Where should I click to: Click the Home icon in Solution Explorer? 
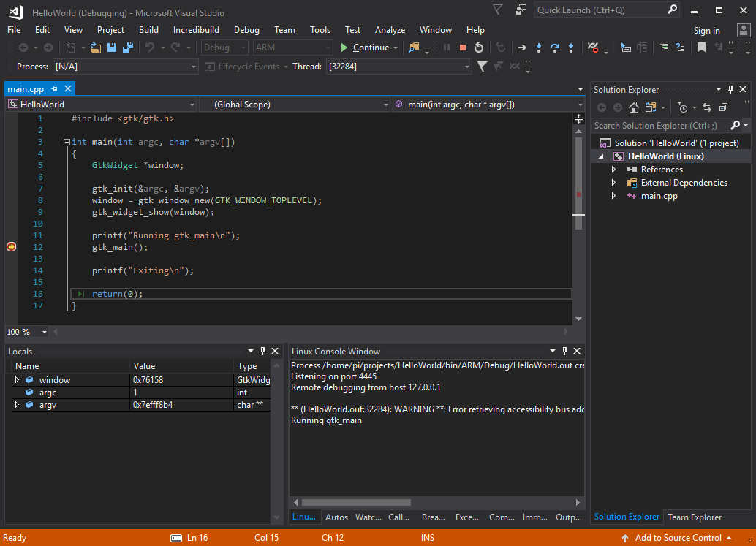click(633, 107)
